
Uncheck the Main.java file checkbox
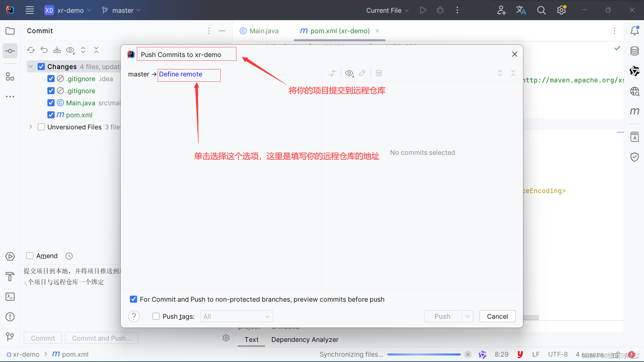(51, 103)
